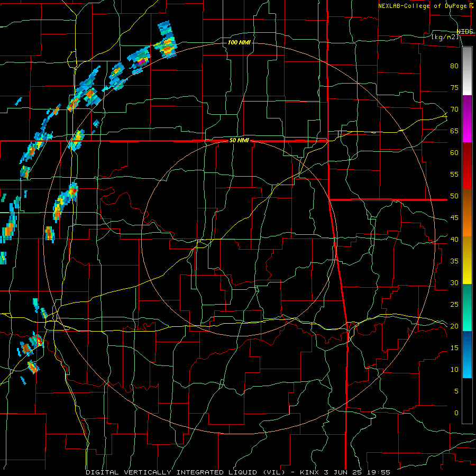Pick the 15 legend label
This screenshot has width=476, height=476.
coord(454,348)
